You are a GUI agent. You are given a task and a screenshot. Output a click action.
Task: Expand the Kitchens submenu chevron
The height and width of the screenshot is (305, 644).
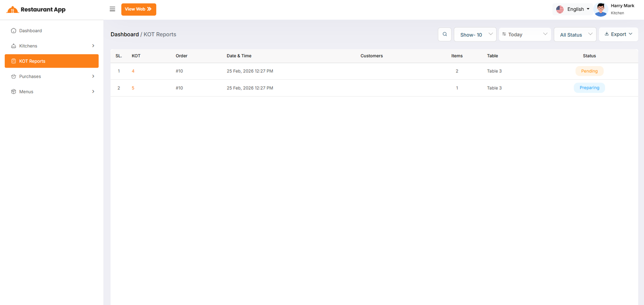(x=93, y=46)
